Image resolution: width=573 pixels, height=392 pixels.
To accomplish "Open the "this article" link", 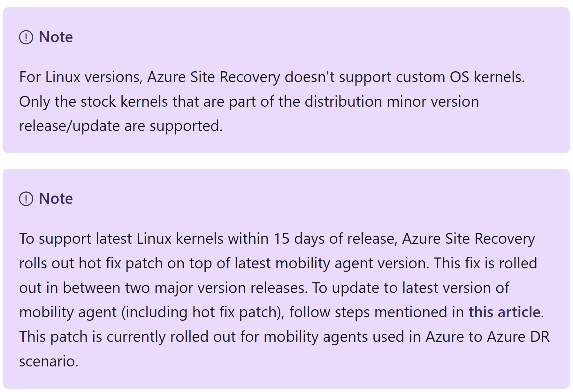I will pyautogui.click(x=504, y=312).
